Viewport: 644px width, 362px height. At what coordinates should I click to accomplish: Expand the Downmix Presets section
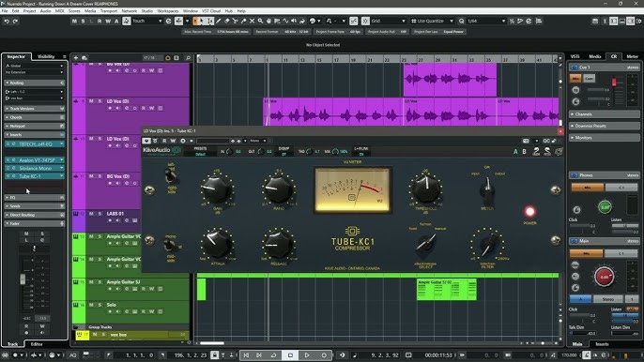tap(605, 126)
